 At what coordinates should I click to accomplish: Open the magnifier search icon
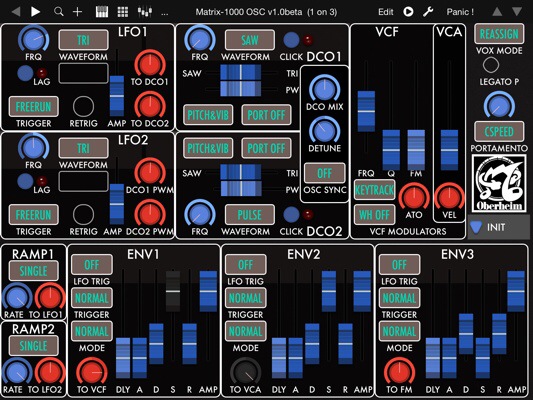[58, 12]
